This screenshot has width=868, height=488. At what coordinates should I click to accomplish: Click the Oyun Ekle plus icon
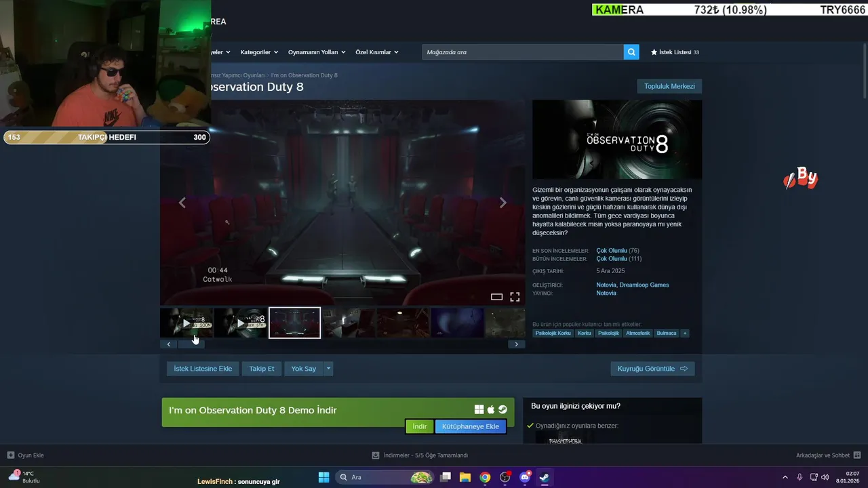[x=11, y=455]
